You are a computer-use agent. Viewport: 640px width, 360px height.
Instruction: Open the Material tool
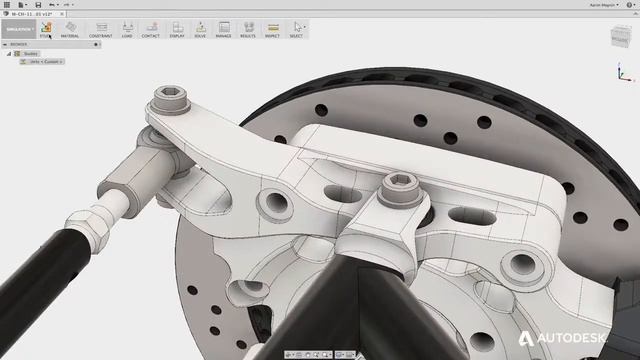pos(70,29)
